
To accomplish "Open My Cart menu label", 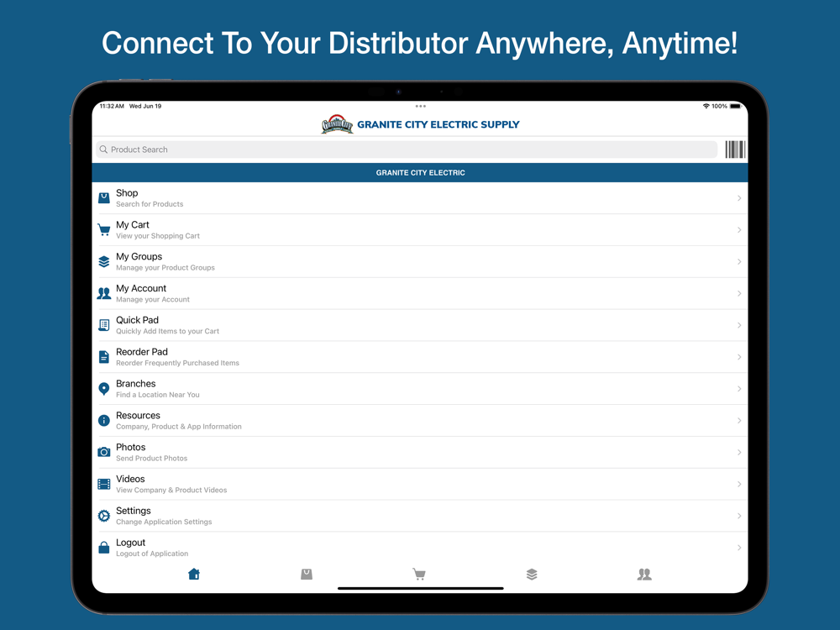I will pos(133,225).
